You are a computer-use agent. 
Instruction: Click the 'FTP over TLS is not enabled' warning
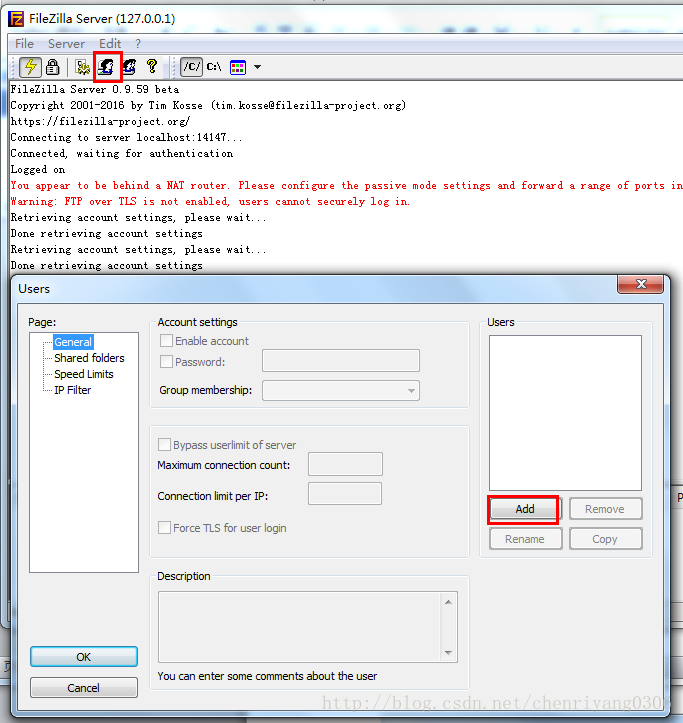[210, 202]
